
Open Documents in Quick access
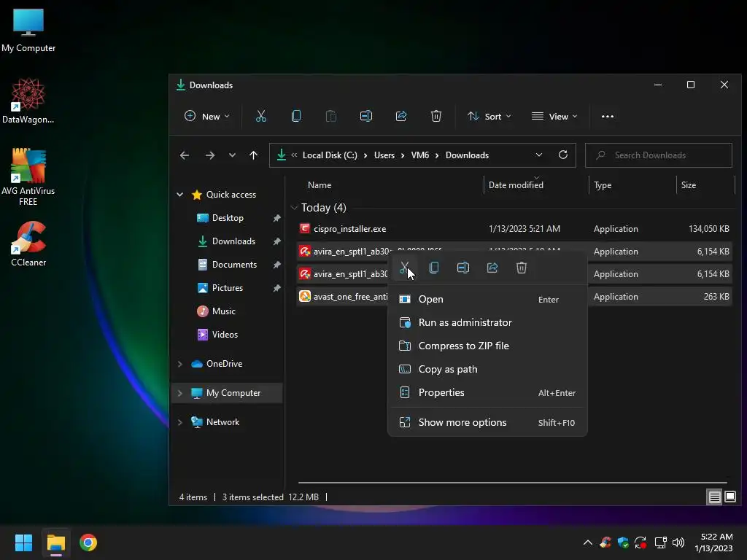(234, 264)
